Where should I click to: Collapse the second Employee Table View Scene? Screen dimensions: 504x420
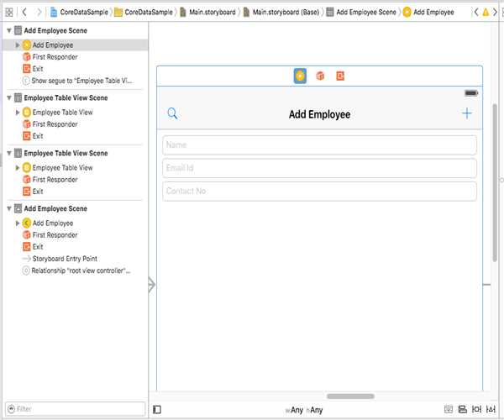(8, 153)
